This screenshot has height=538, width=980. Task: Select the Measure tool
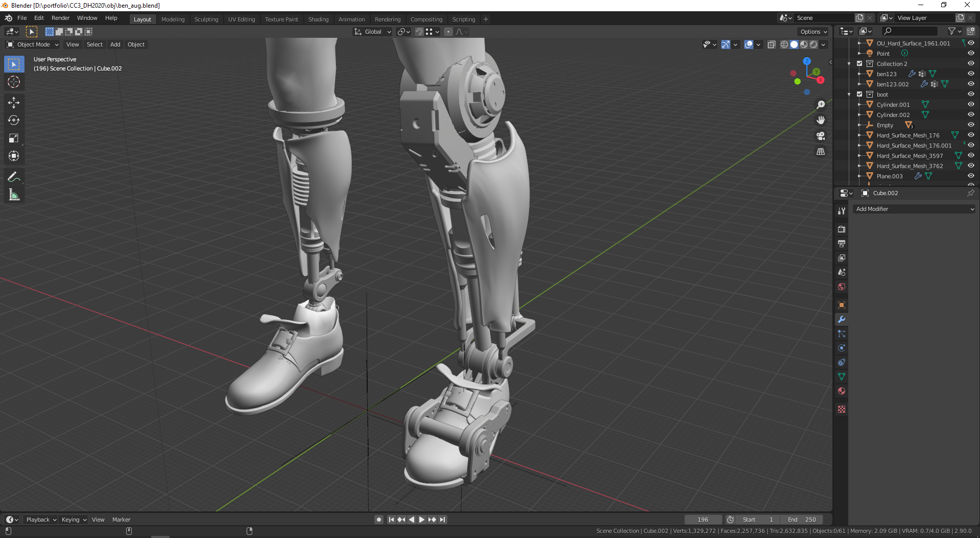tap(14, 195)
